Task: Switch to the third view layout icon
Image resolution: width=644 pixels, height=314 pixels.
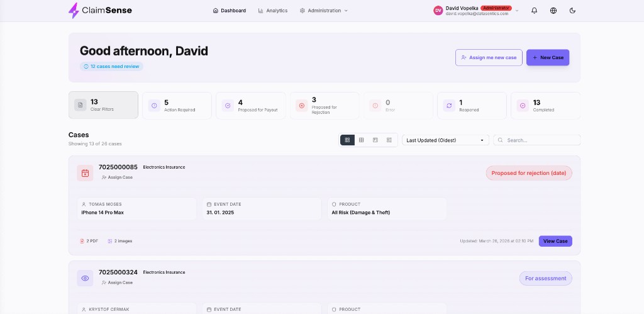Action: click(375, 140)
